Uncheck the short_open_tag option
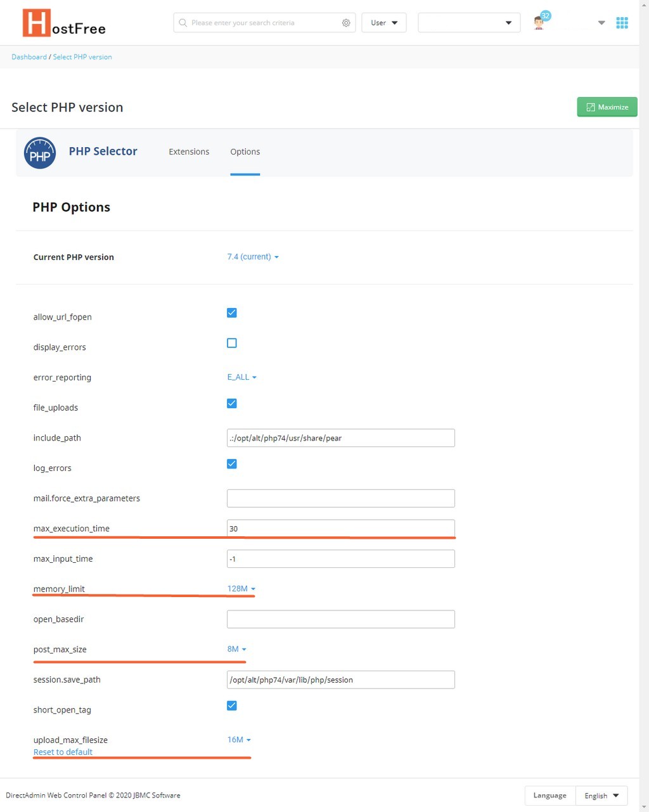The image size is (649, 812). point(231,706)
